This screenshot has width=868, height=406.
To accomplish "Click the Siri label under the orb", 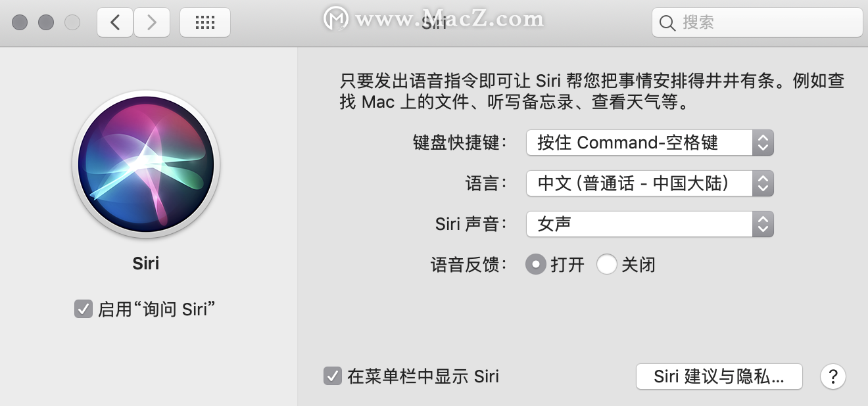I will [146, 263].
